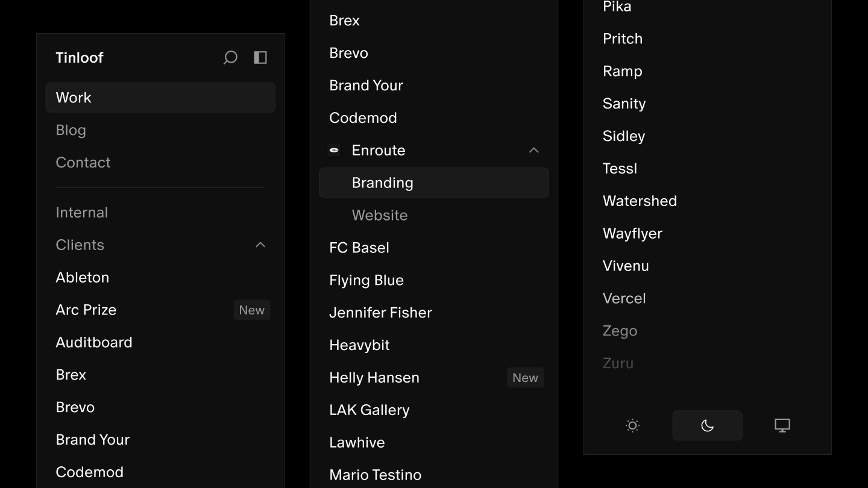Collapse the Clients section chevron
Viewport: 868px width, 488px height.
[x=260, y=245]
